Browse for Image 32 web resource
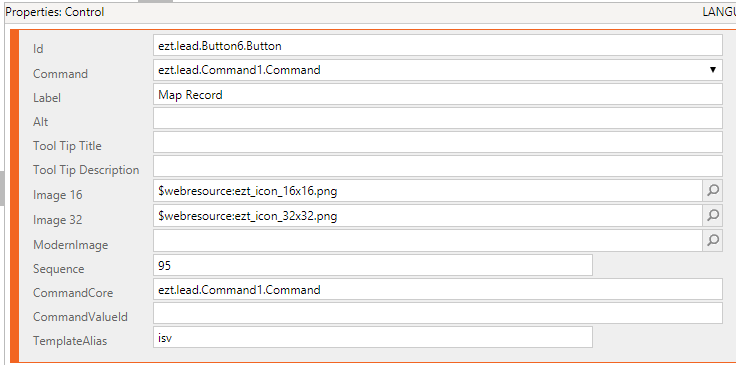Screen dimensions: 736x365 (713, 215)
